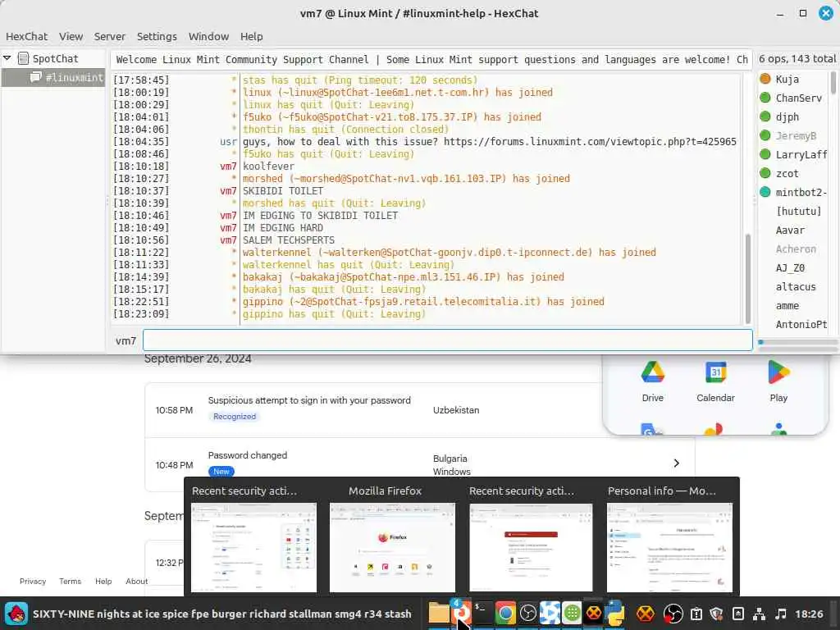This screenshot has height=630, width=840.
Task: Click the Terms link in browser footer
Action: pyautogui.click(x=71, y=582)
